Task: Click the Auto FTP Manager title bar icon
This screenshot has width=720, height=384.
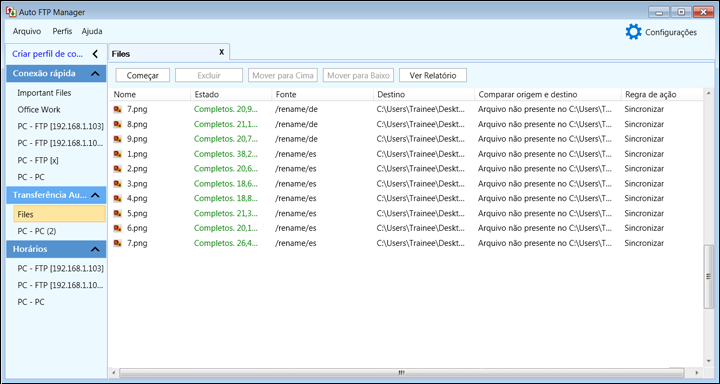Action: pos(11,12)
